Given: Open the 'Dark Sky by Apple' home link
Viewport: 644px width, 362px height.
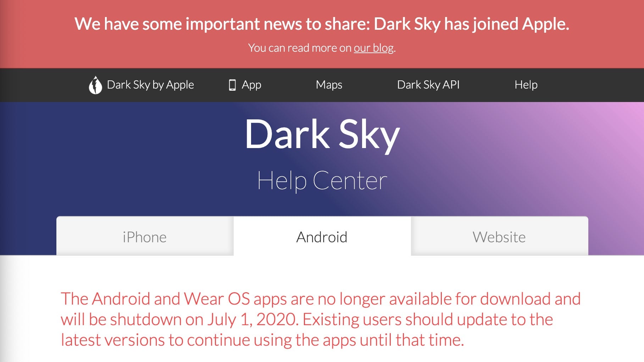Looking at the screenshot, I should [x=150, y=85].
